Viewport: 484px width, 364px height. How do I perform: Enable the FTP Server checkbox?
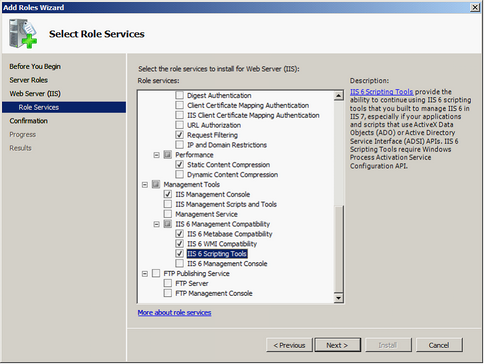tap(168, 283)
